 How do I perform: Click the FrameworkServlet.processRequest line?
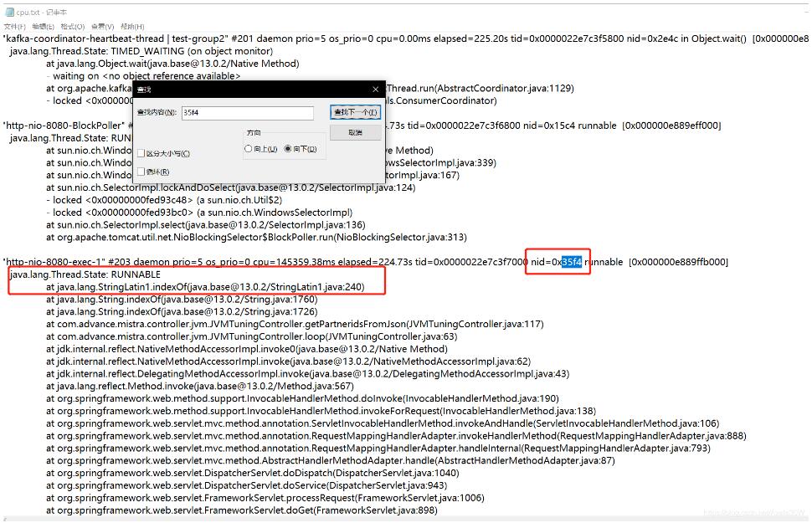point(265,498)
